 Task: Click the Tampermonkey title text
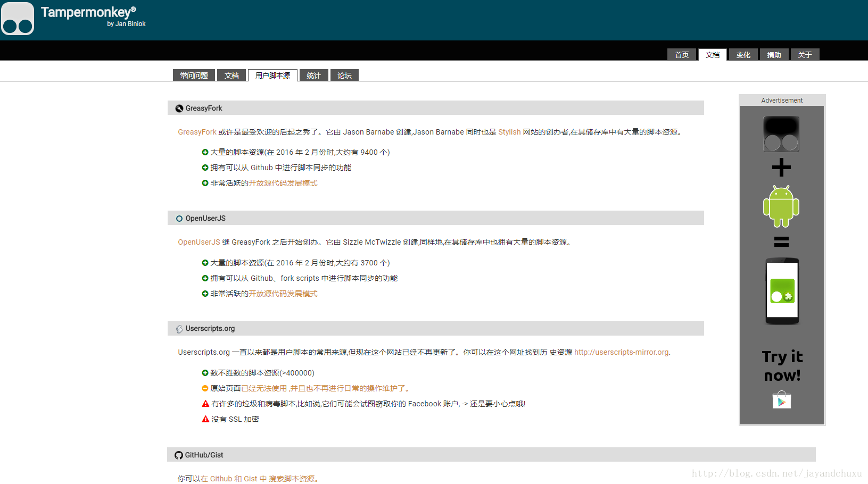point(88,12)
